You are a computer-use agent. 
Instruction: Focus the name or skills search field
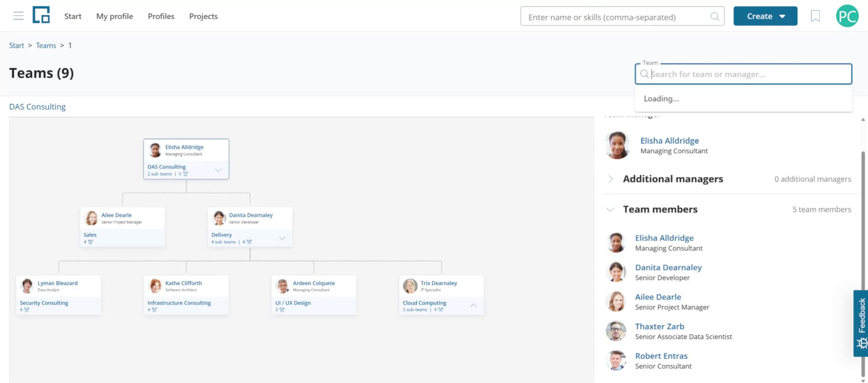[622, 16]
